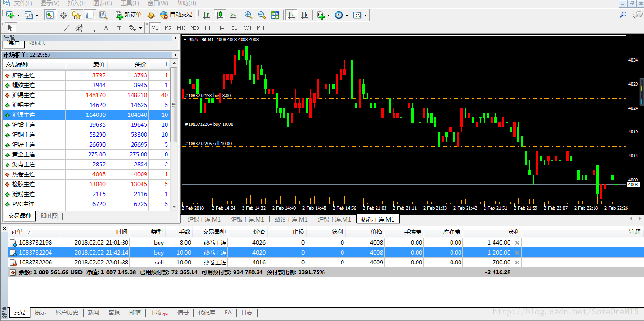644x321 pixels.
Task: Close order 1083732198 with the X
Action: [517, 243]
